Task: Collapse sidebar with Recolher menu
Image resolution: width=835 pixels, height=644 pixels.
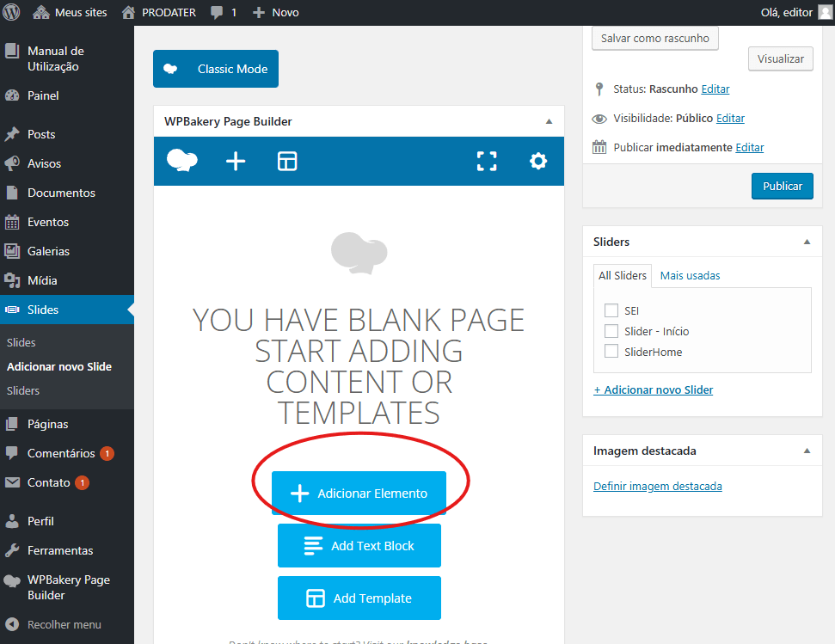Action: coord(67,625)
